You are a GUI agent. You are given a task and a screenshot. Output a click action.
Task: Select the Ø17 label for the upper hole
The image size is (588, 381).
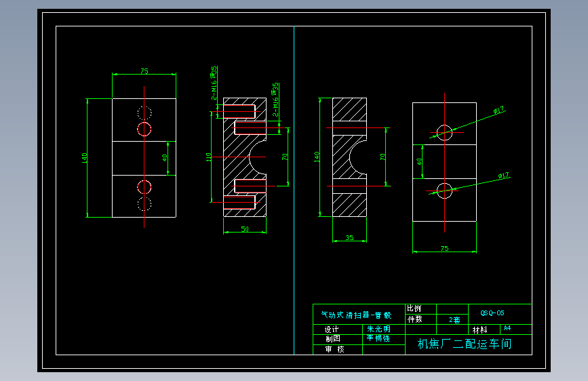click(498, 110)
